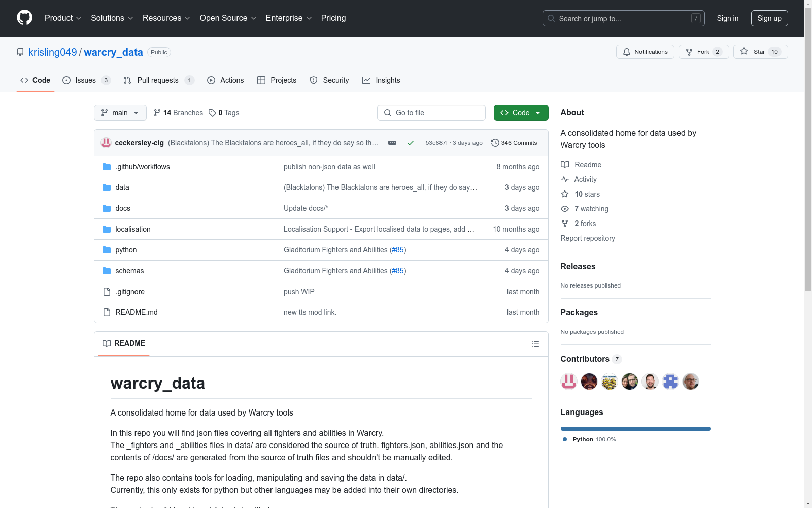Open the Security tab
The height and width of the screenshot is (508, 812).
[329, 80]
